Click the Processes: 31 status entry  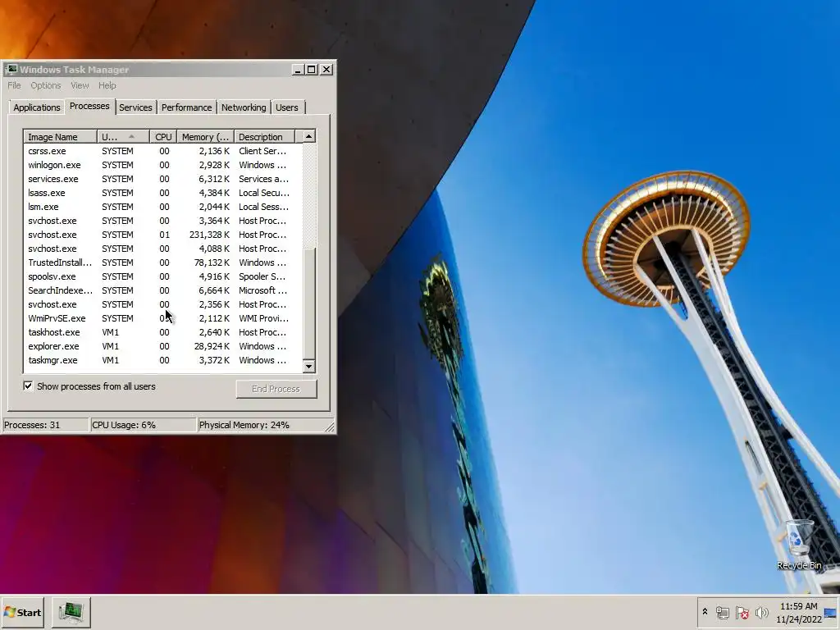pyautogui.click(x=46, y=425)
